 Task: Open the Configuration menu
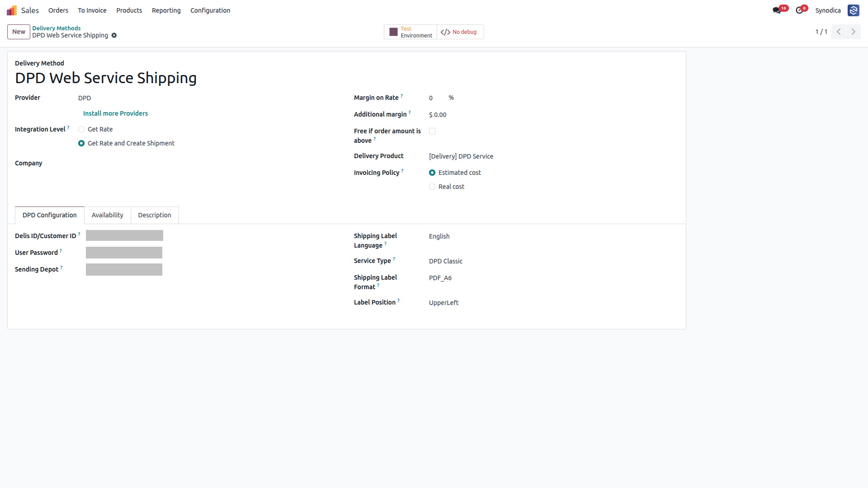210,10
